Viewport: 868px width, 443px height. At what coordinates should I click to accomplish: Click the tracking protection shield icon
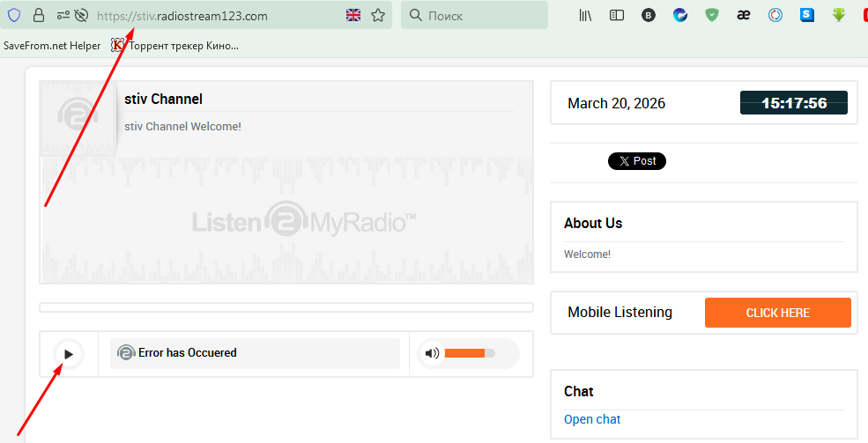point(14,15)
